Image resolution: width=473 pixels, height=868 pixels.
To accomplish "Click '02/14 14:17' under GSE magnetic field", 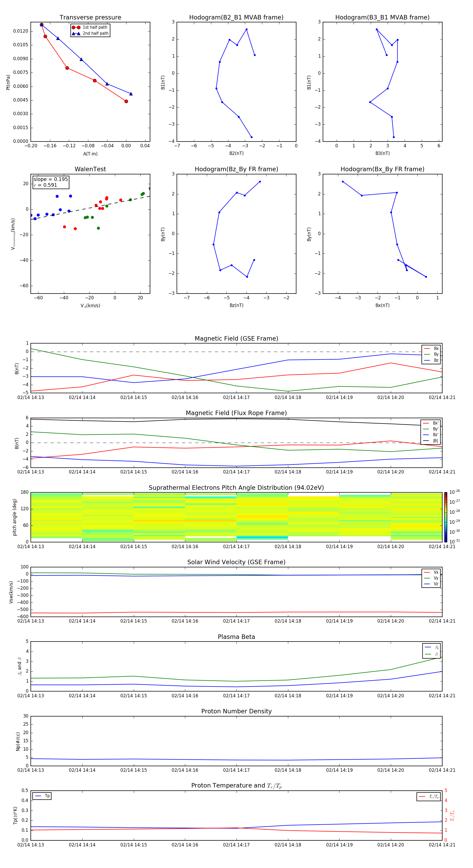I will pos(236,398).
